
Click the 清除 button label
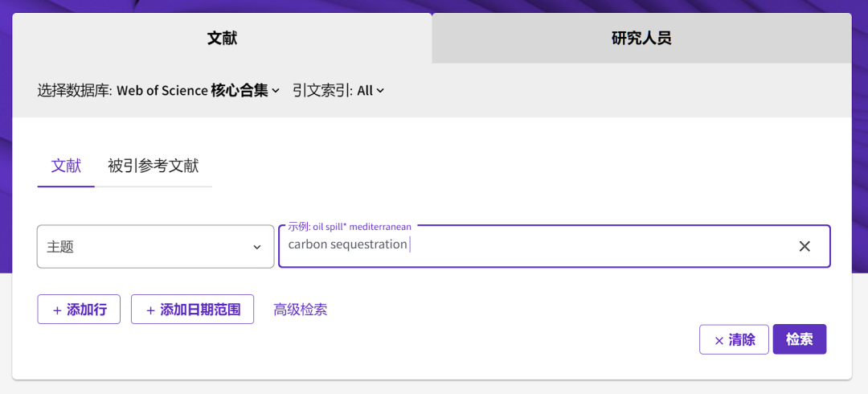tap(742, 340)
